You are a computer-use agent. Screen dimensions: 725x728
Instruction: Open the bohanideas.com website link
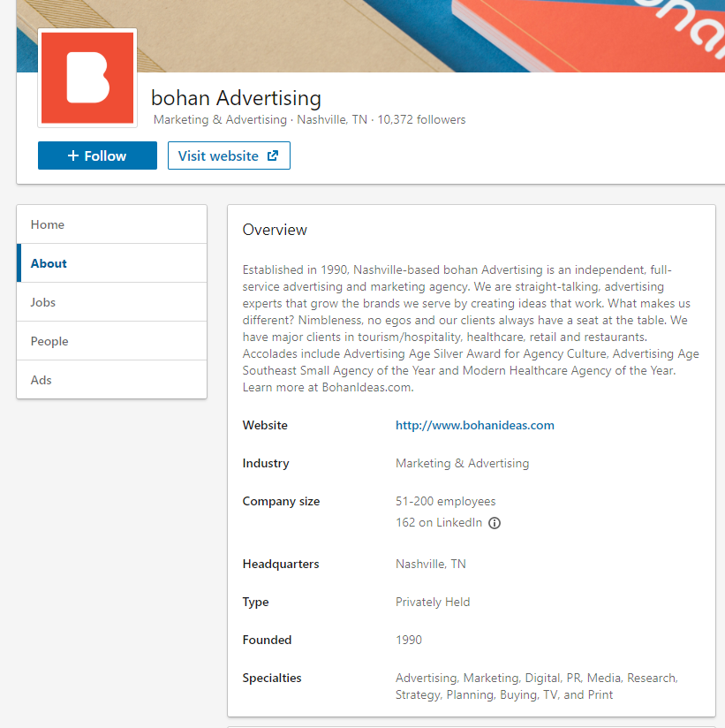(x=474, y=425)
